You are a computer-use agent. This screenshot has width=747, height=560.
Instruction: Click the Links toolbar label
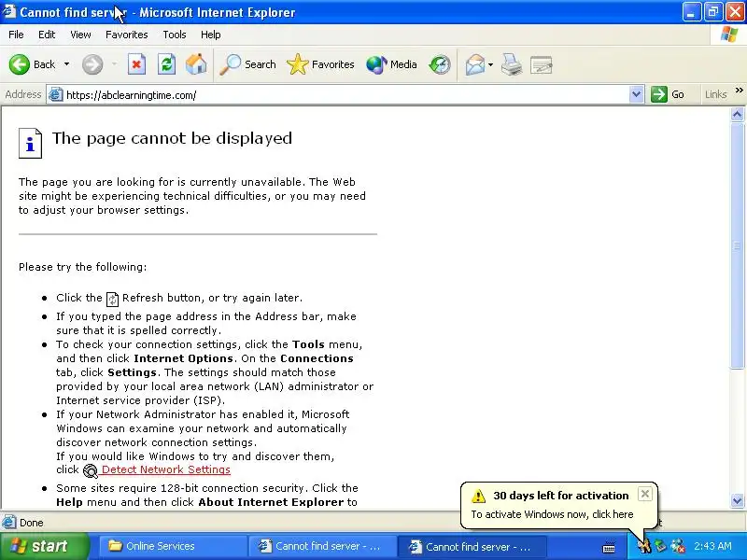click(x=716, y=94)
